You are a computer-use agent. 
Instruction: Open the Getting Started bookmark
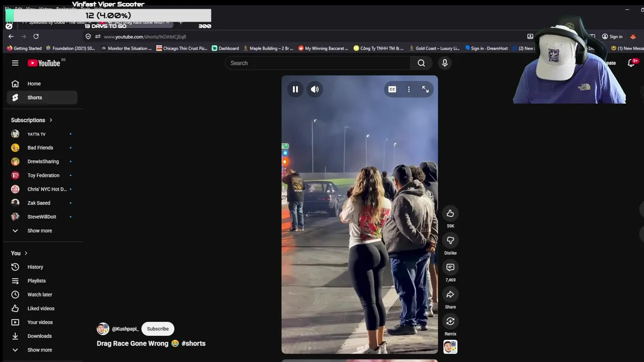pos(24,48)
